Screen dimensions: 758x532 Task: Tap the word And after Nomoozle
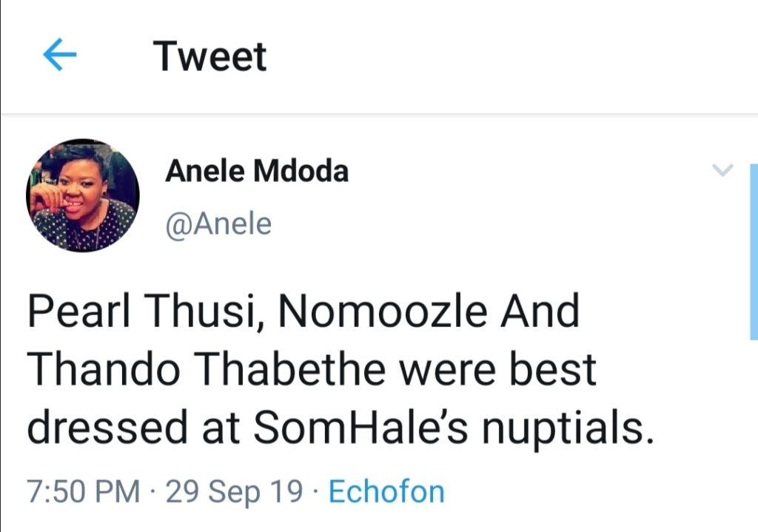540,312
